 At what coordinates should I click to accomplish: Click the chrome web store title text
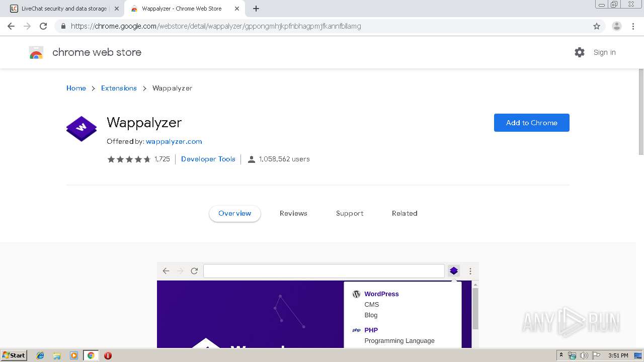pyautogui.click(x=97, y=52)
